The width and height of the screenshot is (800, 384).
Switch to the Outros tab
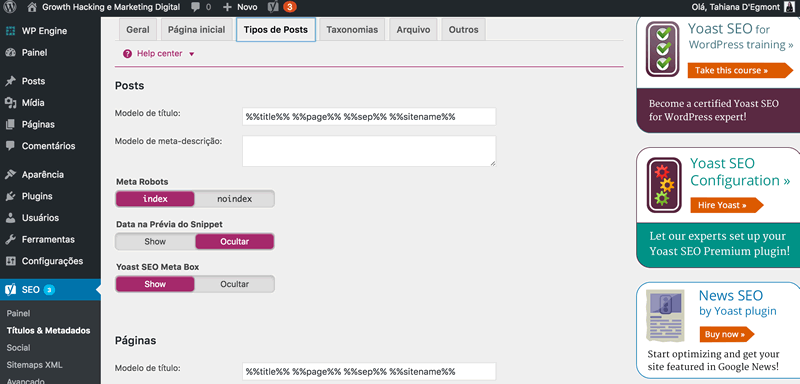pos(463,30)
